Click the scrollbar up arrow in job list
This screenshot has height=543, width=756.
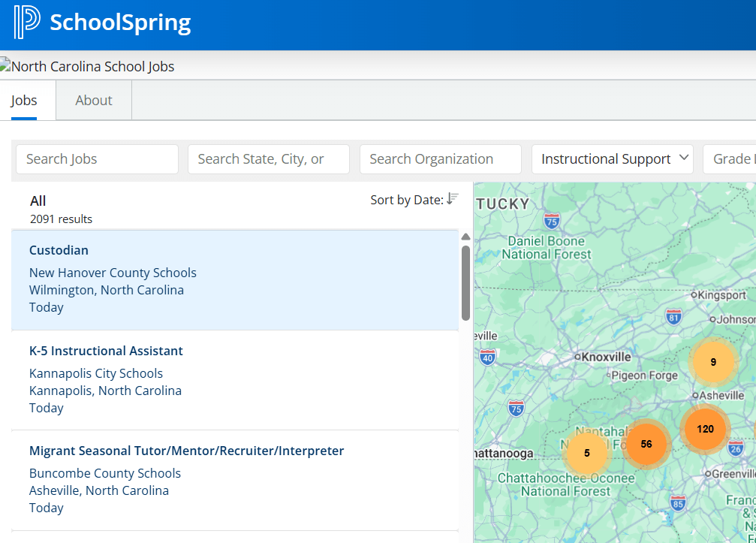point(465,237)
